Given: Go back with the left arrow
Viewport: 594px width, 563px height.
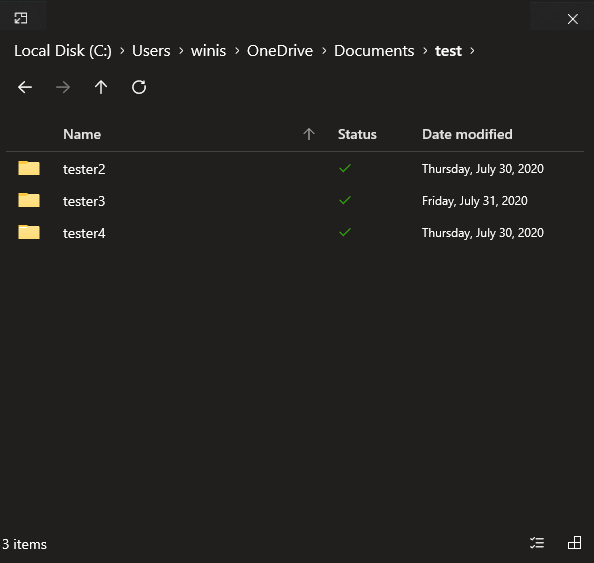Looking at the screenshot, I should pyautogui.click(x=25, y=87).
